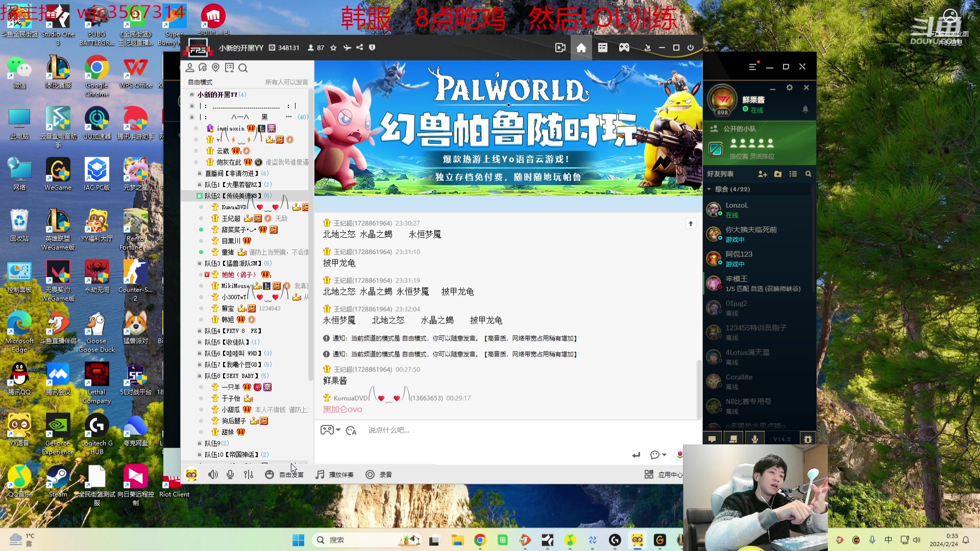Open game emoji dropdown in chat input
Screen dimensions: 980x551
pyautogui.click(x=330, y=430)
